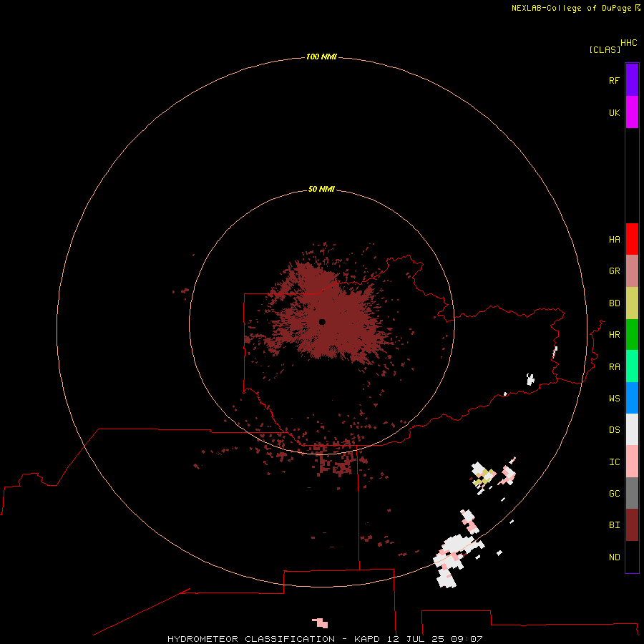This screenshot has height=644, width=644.
Task: Click the BD legend label
Action: click(614, 303)
